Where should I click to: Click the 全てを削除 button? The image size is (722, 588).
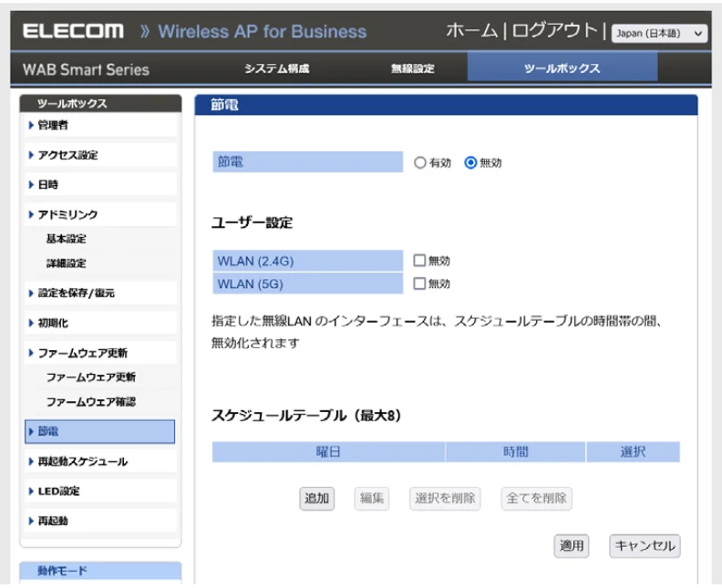pos(536,499)
